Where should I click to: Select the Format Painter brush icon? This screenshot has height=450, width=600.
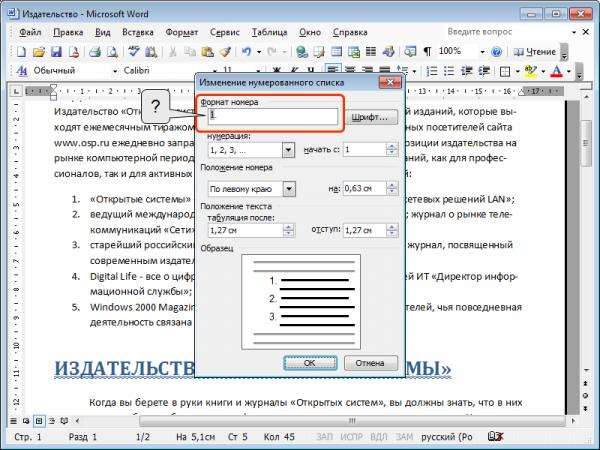225,52
